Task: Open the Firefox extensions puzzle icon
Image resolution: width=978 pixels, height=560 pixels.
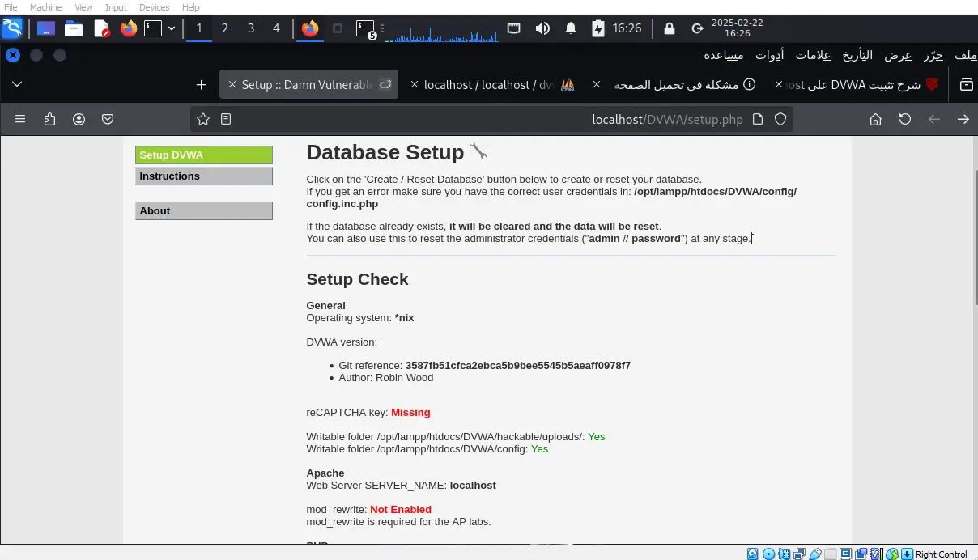Action: (49, 119)
